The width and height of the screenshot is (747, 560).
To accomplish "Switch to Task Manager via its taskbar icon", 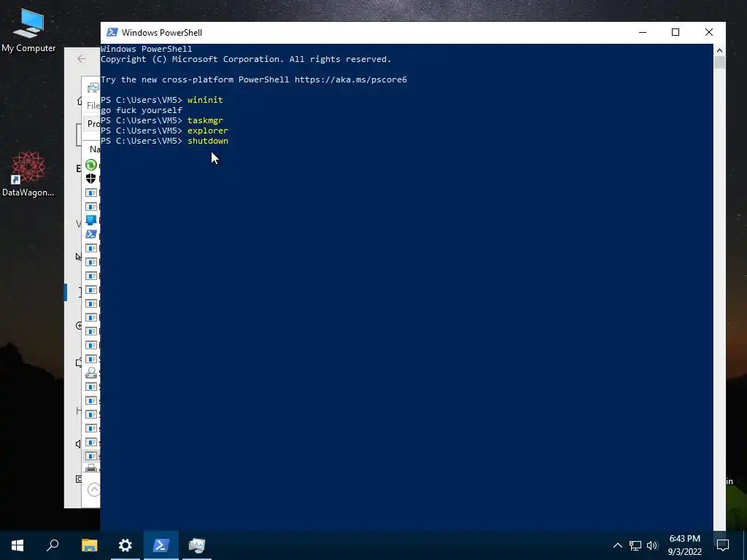I will click(197, 545).
